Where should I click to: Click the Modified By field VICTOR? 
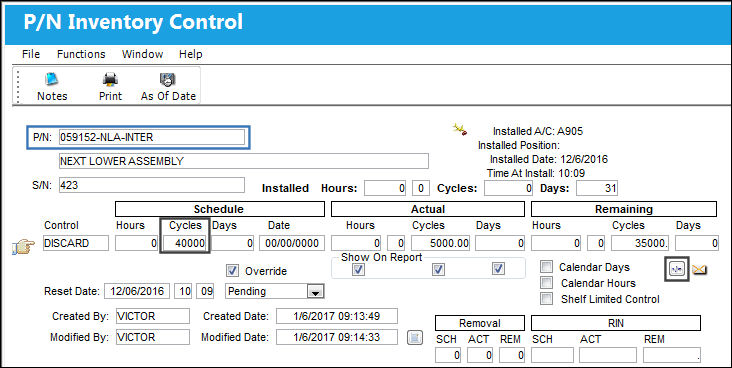pyautogui.click(x=153, y=337)
